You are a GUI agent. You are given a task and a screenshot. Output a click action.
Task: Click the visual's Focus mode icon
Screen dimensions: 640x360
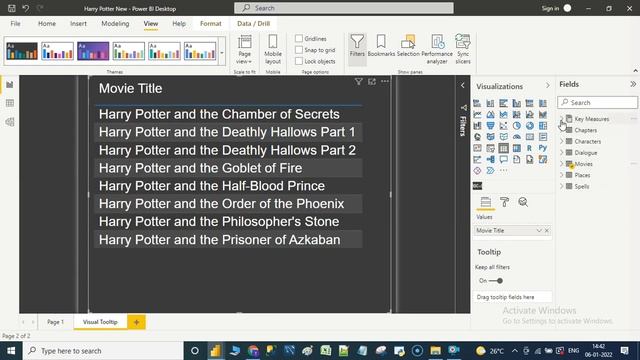[372, 82]
